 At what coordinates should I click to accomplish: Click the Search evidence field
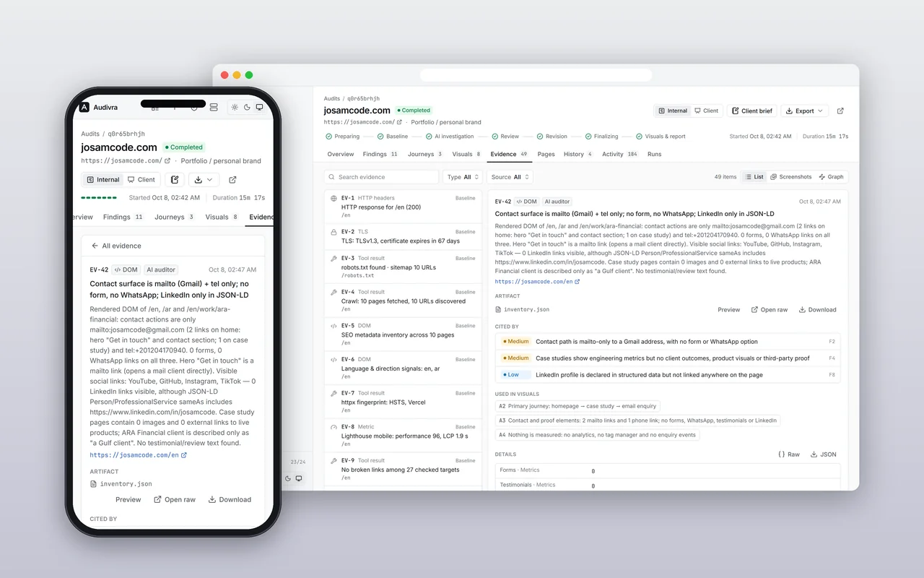coord(381,177)
